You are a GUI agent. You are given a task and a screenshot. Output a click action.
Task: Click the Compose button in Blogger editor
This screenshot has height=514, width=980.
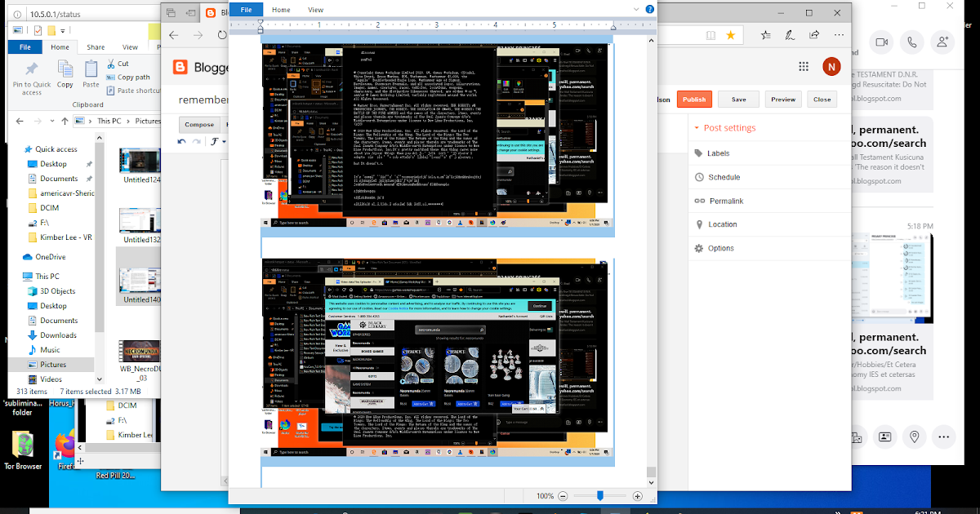tap(199, 125)
